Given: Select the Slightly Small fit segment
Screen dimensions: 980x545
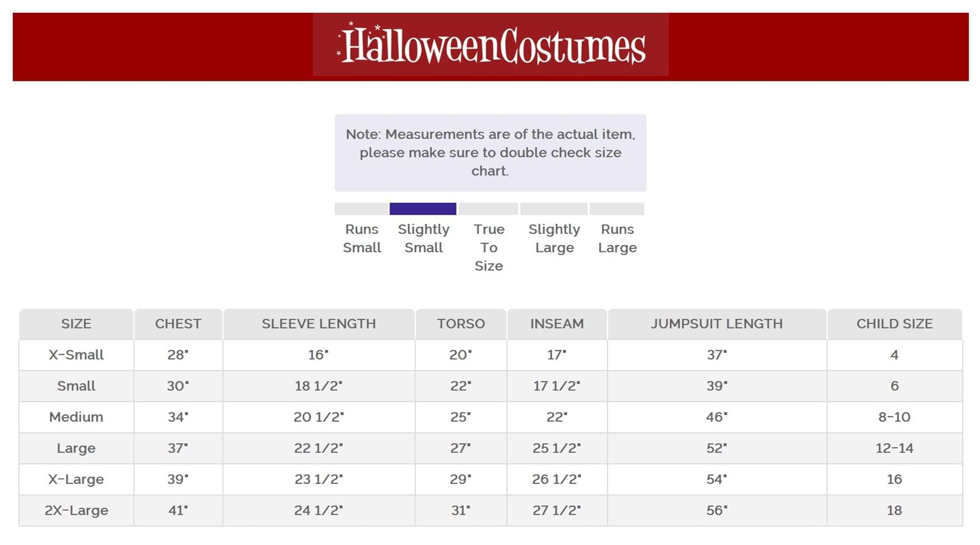Looking at the screenshot, I should (423, 209).
